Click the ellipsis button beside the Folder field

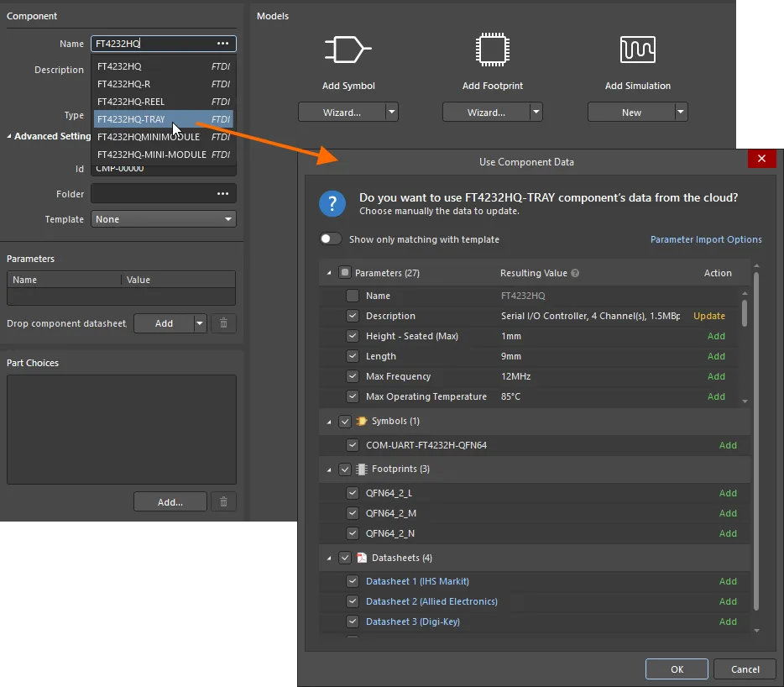pyautogui.click(x=223, y=193)
